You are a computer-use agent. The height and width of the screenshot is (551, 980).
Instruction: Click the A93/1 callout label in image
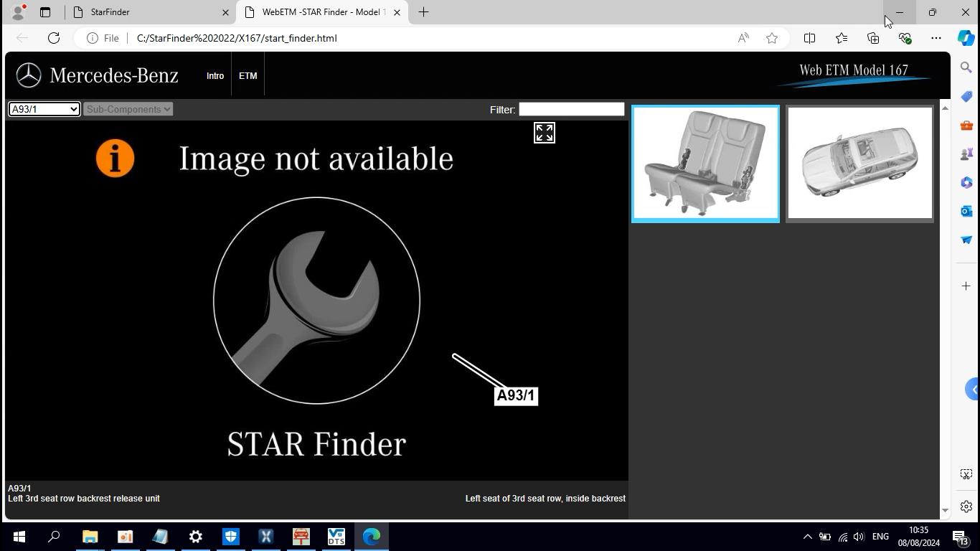click(x=516, y=395)
